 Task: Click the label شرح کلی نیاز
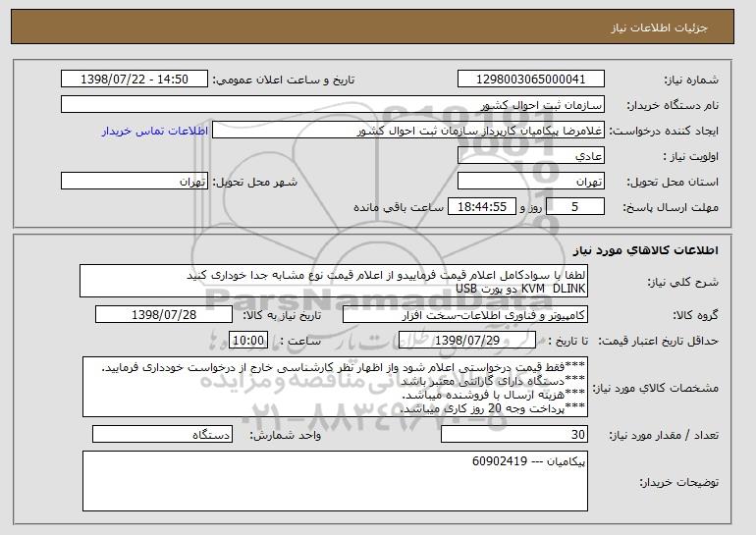[682, 282]
